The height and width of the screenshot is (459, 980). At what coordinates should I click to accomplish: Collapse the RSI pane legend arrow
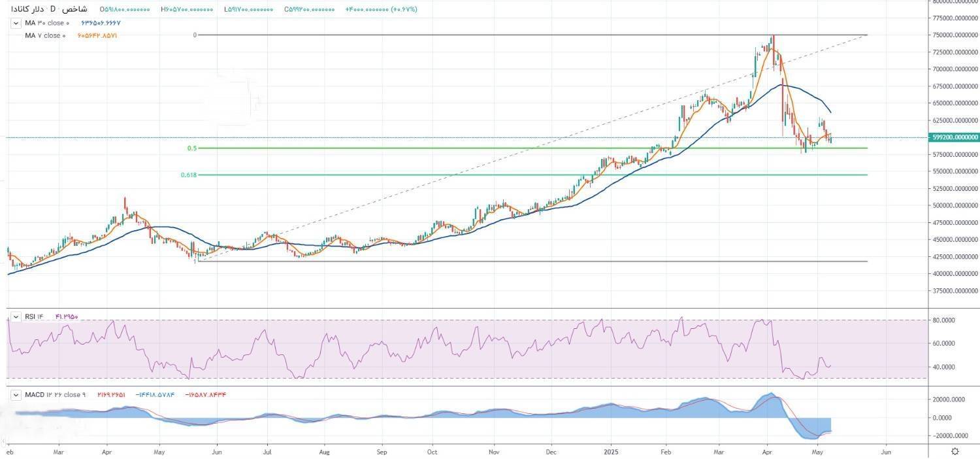point(15,317)
